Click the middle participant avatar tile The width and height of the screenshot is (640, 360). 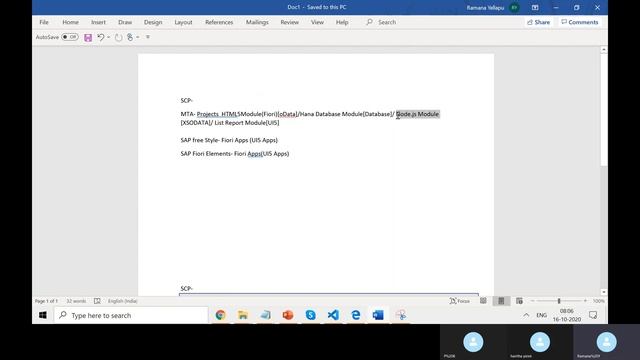(x=540, y=342)
